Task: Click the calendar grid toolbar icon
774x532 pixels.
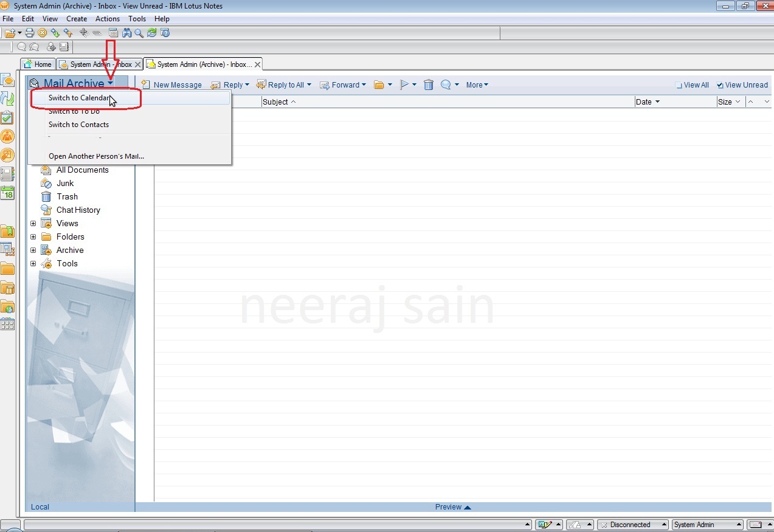Action: (x=113, y=33)
